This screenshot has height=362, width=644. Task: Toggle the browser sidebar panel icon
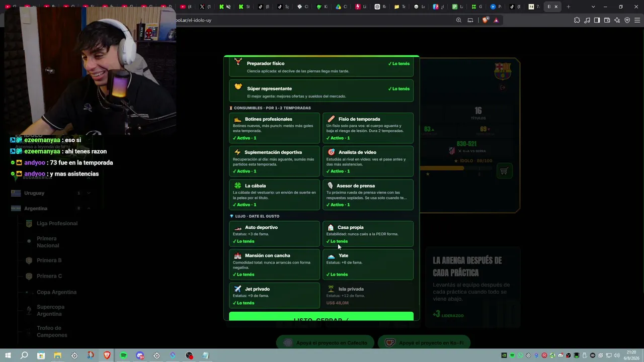(x=597, y=20)
